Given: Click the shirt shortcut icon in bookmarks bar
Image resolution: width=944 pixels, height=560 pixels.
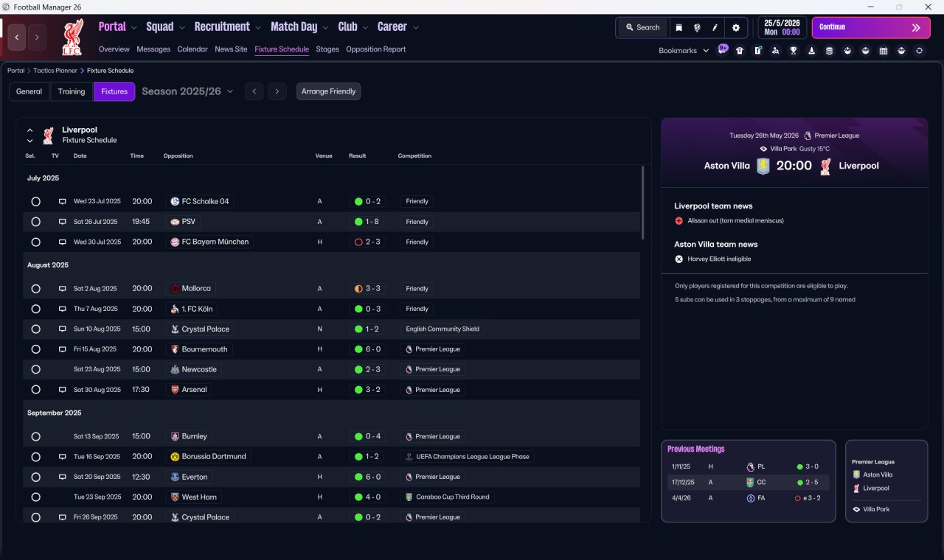Looking at the screenshot, I should pos(740,51).
